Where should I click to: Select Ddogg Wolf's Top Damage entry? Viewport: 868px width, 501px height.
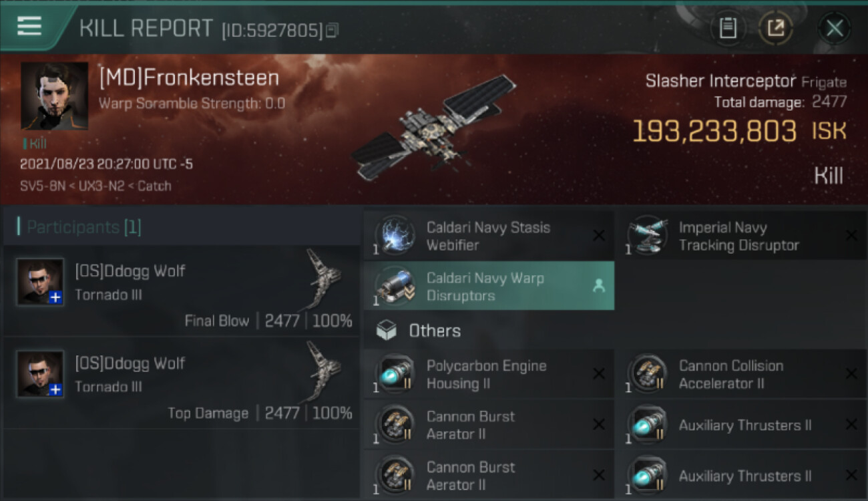click(x=182, y=383)
